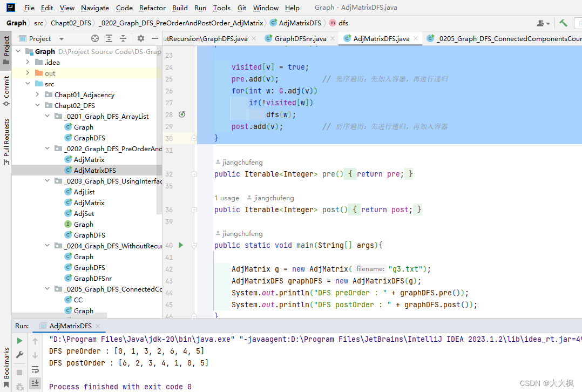Image resolution: width=582 pixels, height=392 pixels.
Task: Toggle soft-wrap in Run console
Action: pos(35,369)
